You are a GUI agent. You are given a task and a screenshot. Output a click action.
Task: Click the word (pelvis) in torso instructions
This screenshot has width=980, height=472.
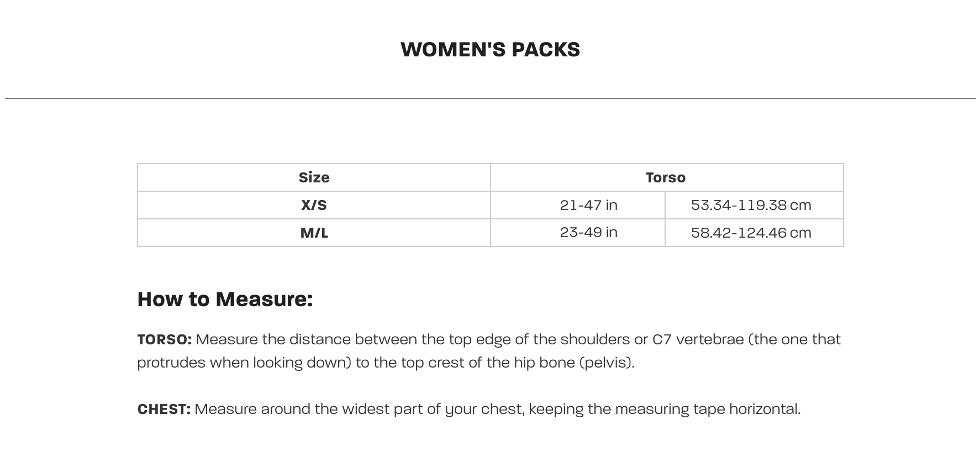[x=606, y=363]
